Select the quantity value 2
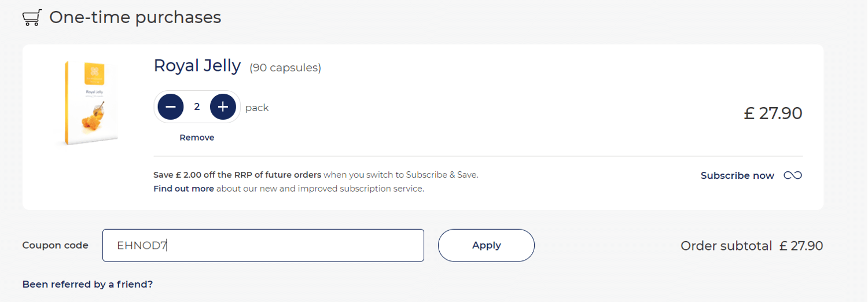 coord(197,106)
